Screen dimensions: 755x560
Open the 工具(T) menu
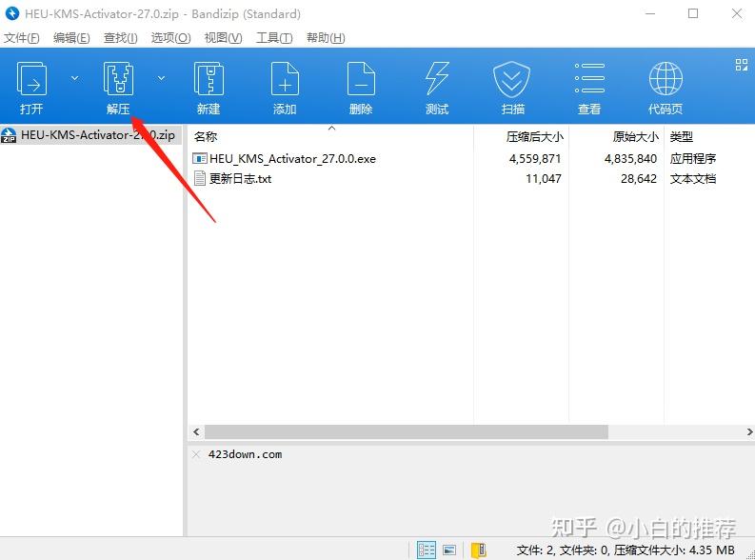(x=274, y=37)
